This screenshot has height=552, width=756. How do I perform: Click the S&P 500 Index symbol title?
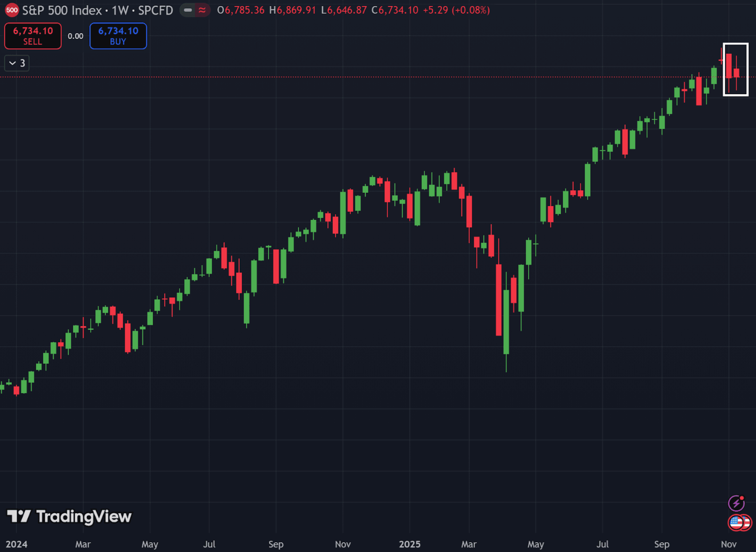[x=61, y=10]
